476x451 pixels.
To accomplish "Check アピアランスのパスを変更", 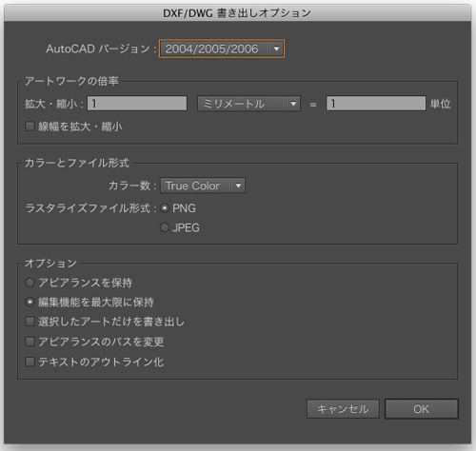I will [x=30, y=342].
